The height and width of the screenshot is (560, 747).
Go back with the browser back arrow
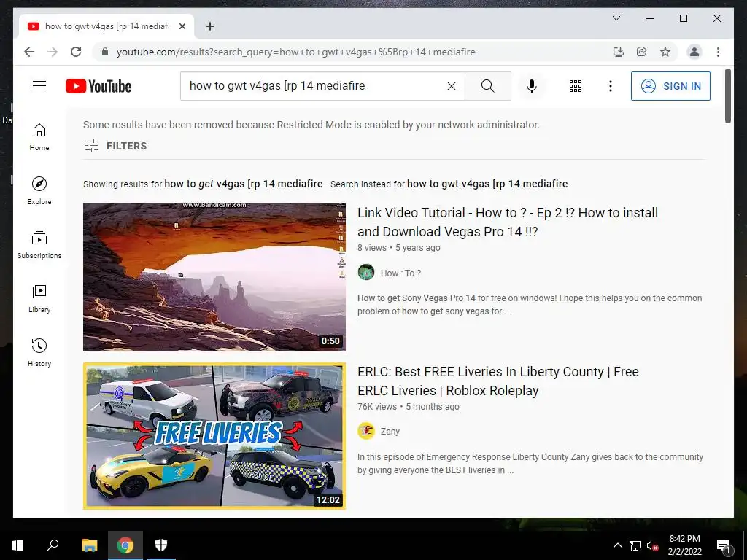pos(29,52)
